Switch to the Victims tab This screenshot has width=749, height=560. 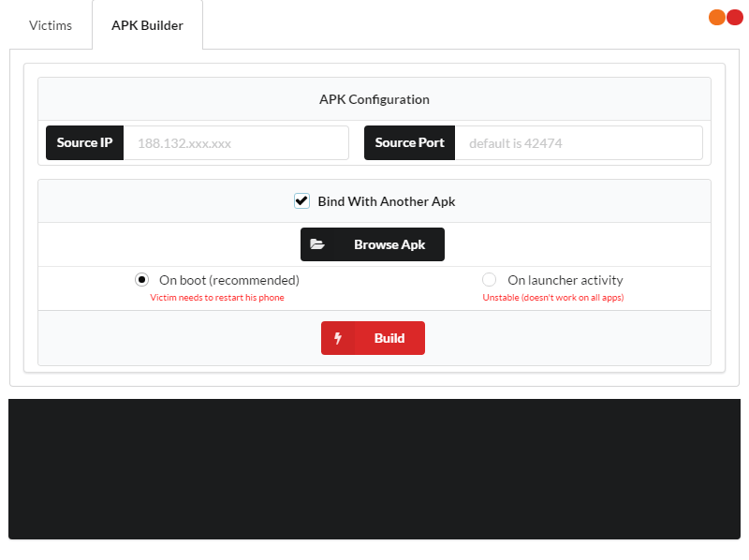[51, 25]
